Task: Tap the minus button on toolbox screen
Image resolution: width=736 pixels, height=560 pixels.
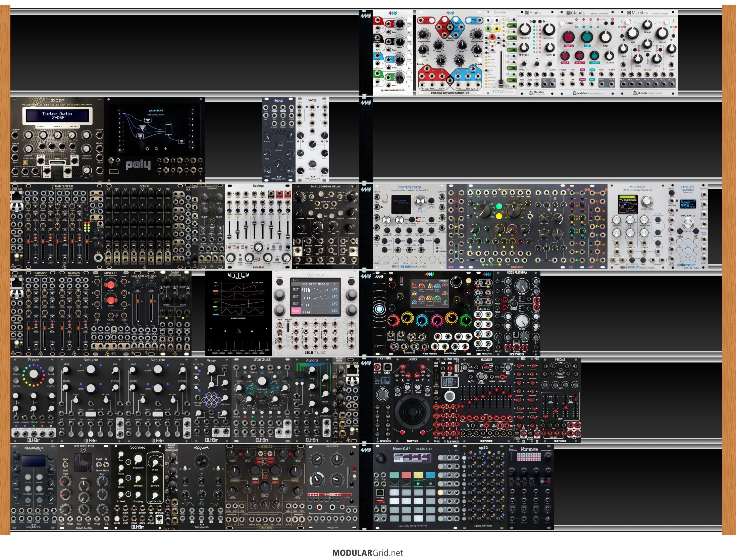Action: 296,284
